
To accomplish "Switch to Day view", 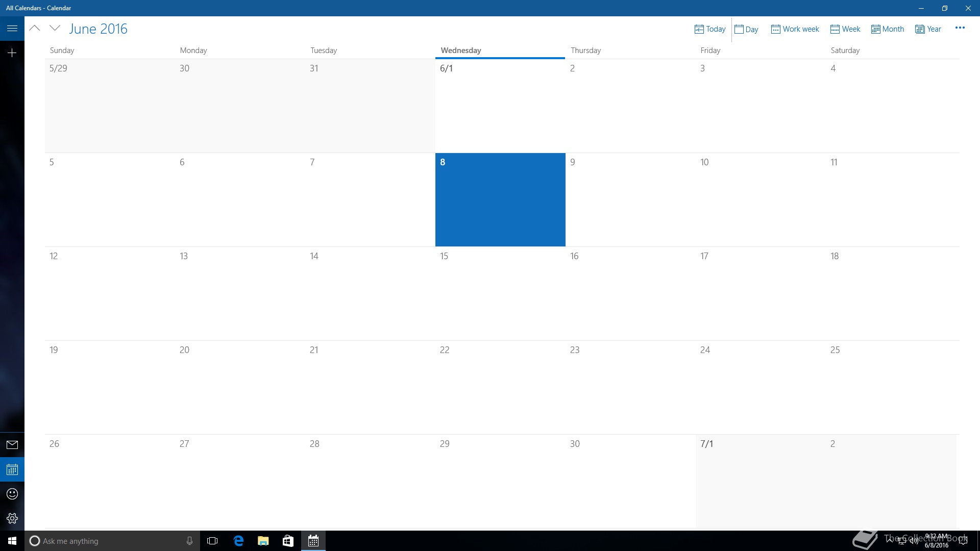I will tap(746, 29).
